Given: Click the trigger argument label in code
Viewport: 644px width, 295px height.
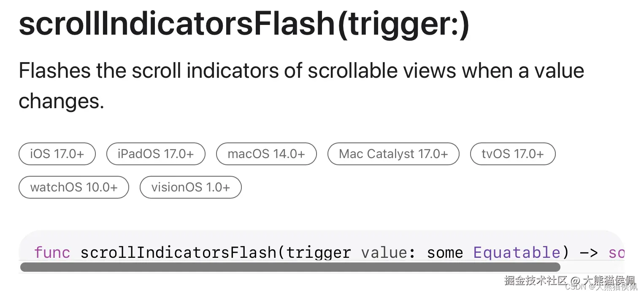Looking at the screenshot, I should pyautogui.click(x=319, y=253).
